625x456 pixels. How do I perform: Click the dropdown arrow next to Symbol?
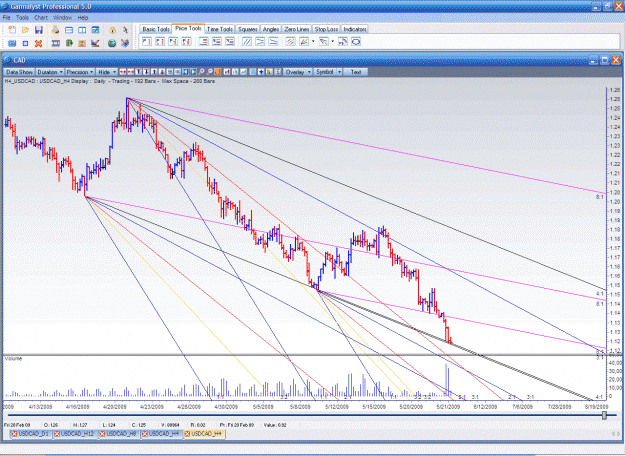pyautogui.click(x=340, y=72)
